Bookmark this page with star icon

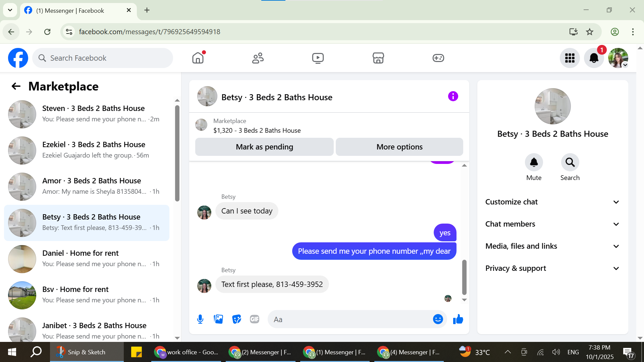coord(590,32)
